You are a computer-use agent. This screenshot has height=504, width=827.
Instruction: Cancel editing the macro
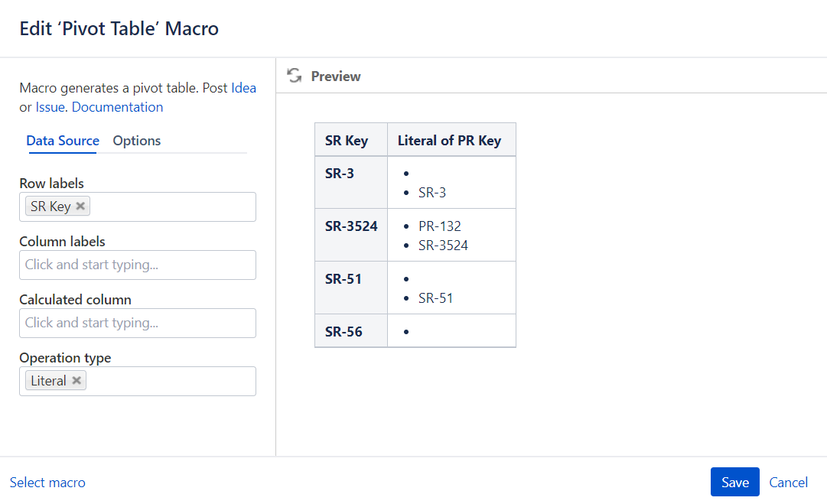788,482
